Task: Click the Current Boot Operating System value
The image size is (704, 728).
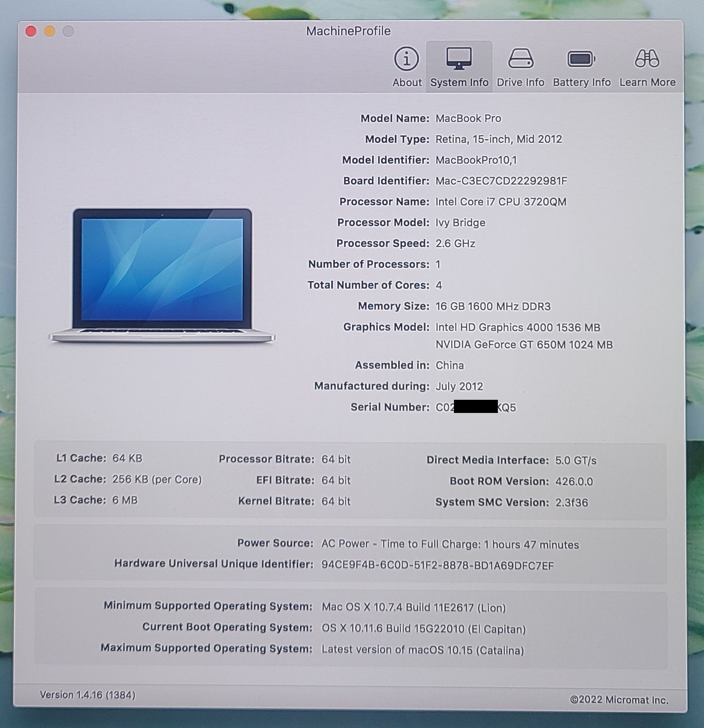Action: click(423, 629)
